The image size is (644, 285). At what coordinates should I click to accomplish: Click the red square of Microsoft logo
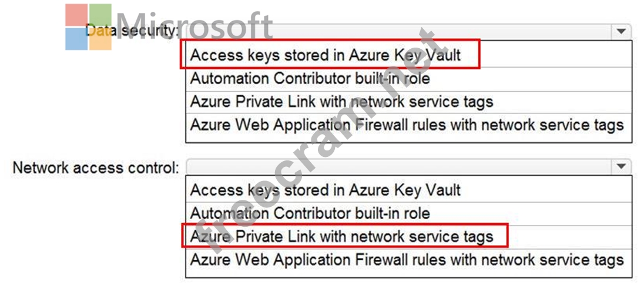tap(76, 15)
